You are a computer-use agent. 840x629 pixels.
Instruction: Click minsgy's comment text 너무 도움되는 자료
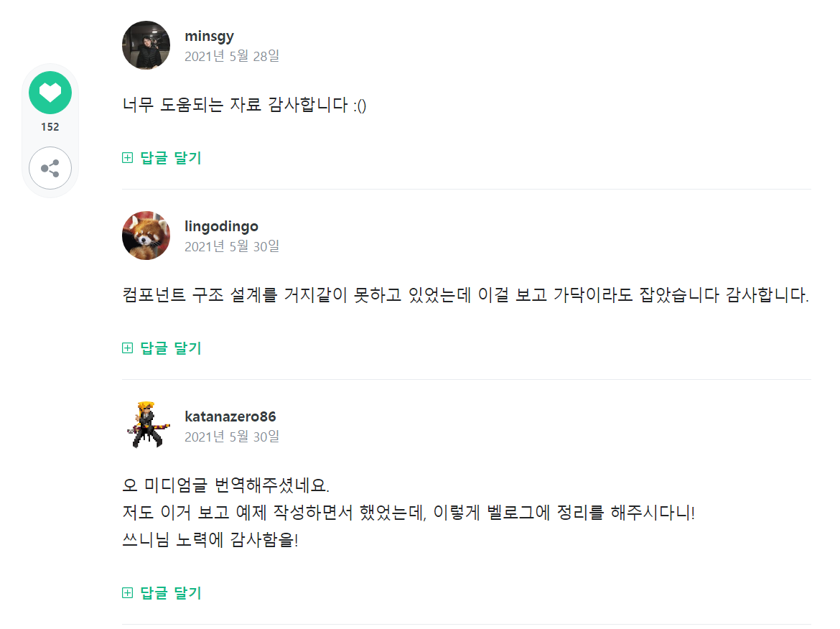(245, 106)
